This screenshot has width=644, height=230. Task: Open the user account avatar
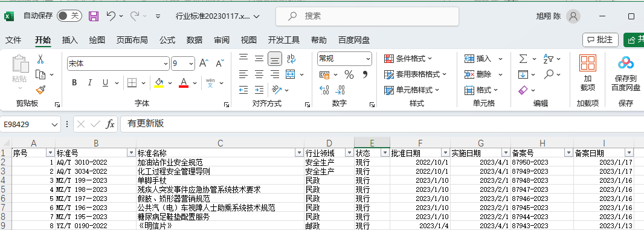pyautogui.click(x=573, y=16)
